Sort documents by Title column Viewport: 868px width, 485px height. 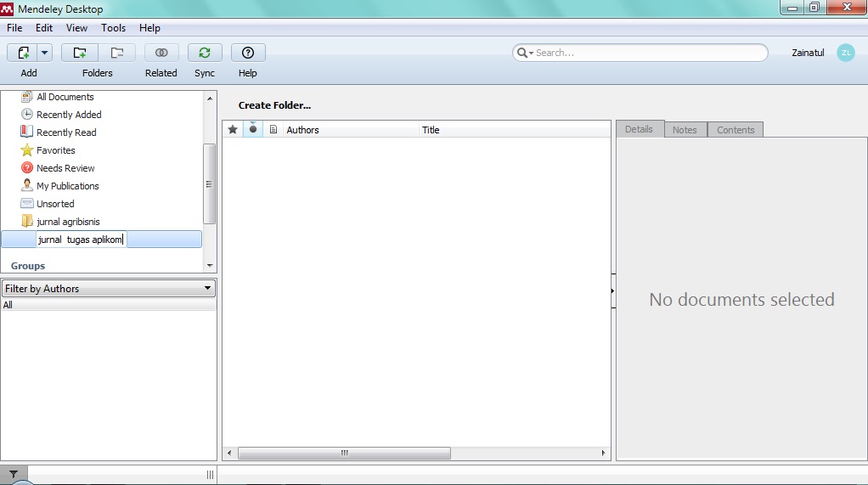pos(515,130)
